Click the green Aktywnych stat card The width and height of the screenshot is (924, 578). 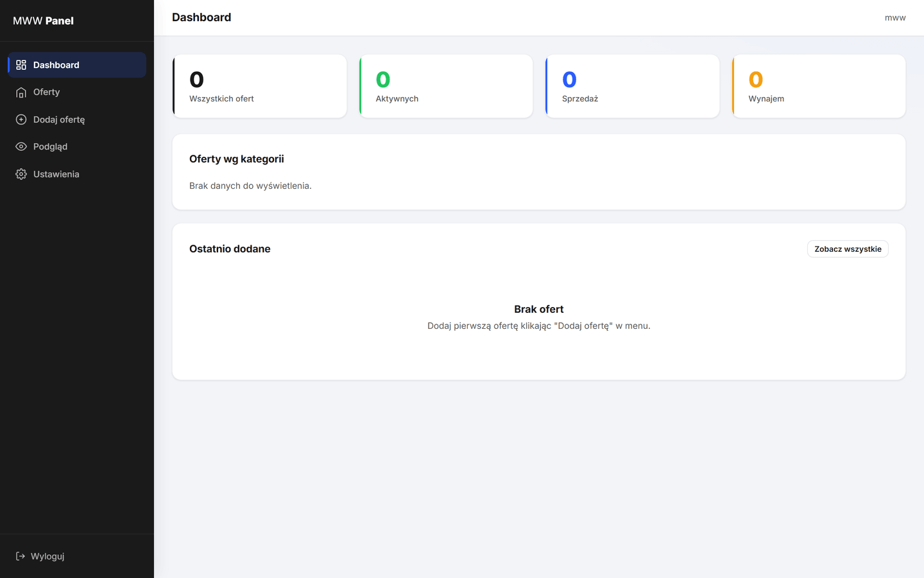[446, 86]
